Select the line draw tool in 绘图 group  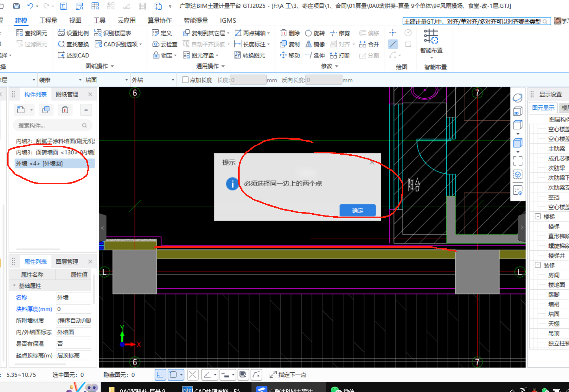393,44
